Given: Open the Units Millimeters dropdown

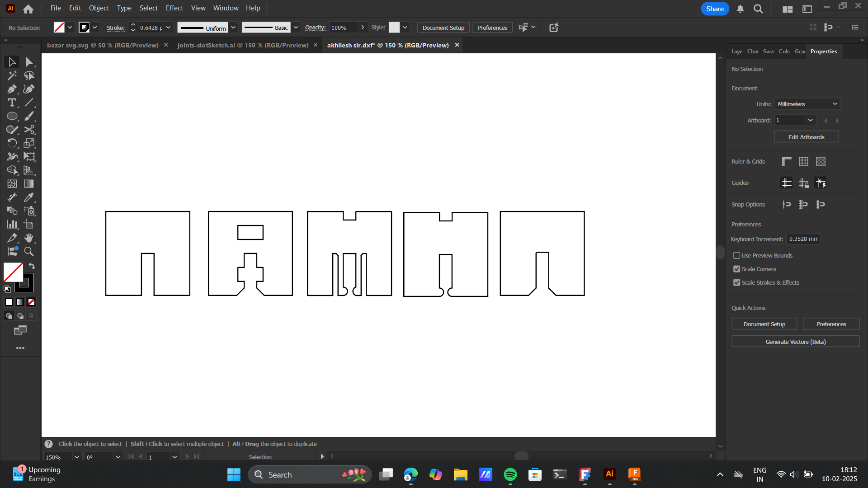Looking at the screenshot, I should pos(807,104).
